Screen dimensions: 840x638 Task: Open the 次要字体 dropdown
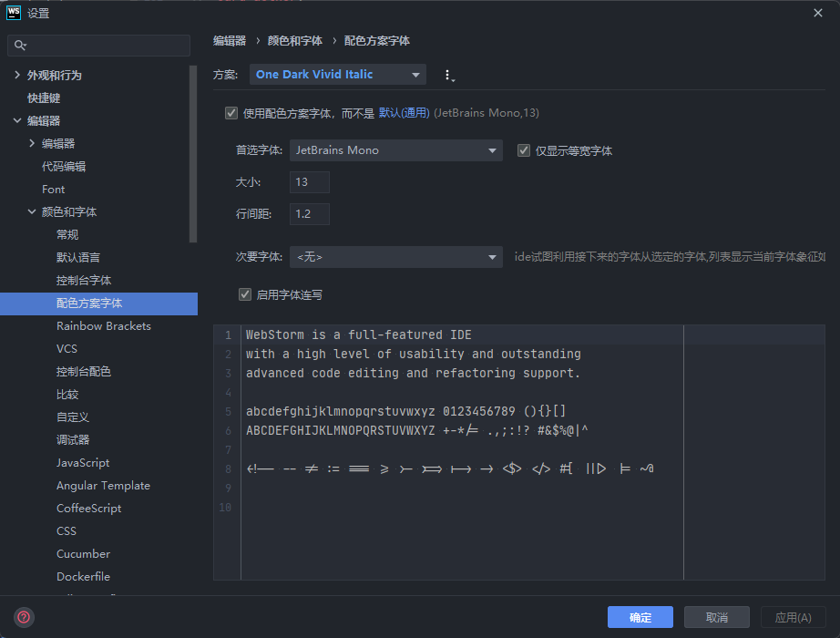(395, 257)
